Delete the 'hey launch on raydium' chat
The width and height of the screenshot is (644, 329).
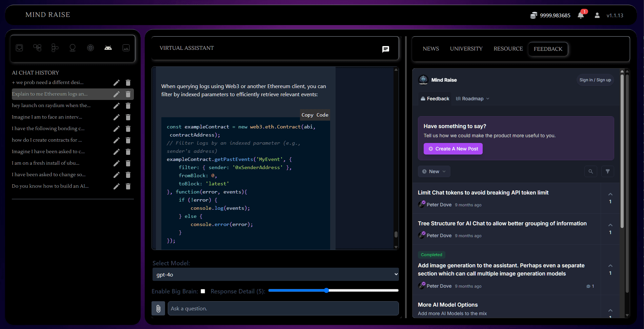[128, 106]
